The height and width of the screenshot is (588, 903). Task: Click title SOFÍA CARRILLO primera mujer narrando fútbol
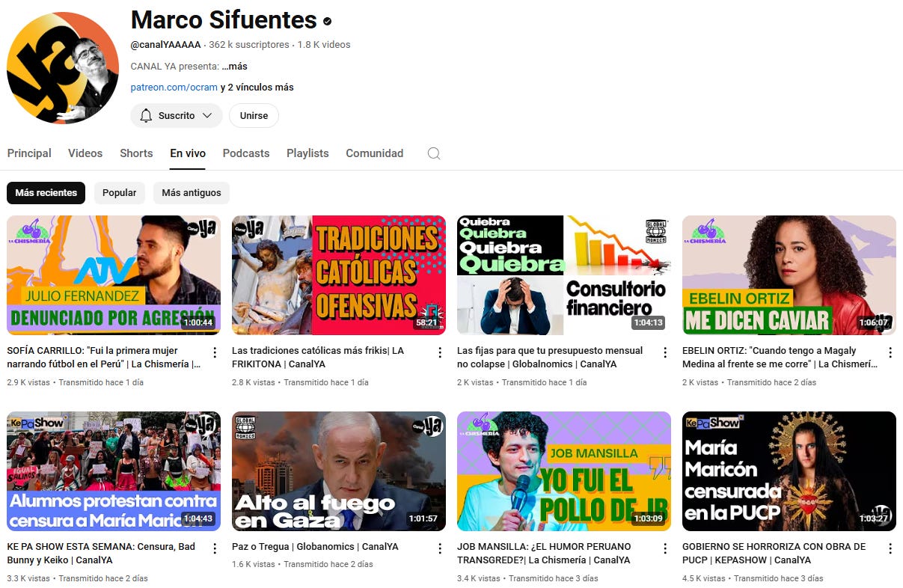click(x=104, y=358)
